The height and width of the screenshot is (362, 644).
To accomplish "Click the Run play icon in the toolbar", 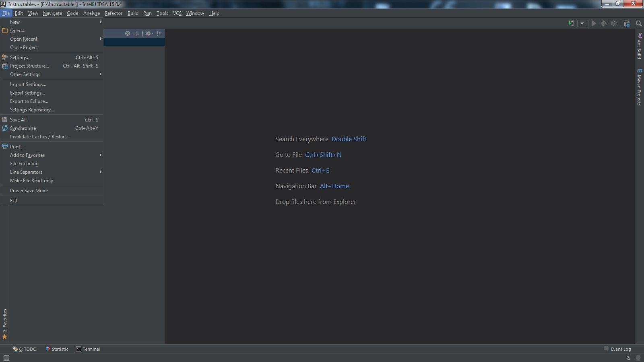I will (594, 23).
